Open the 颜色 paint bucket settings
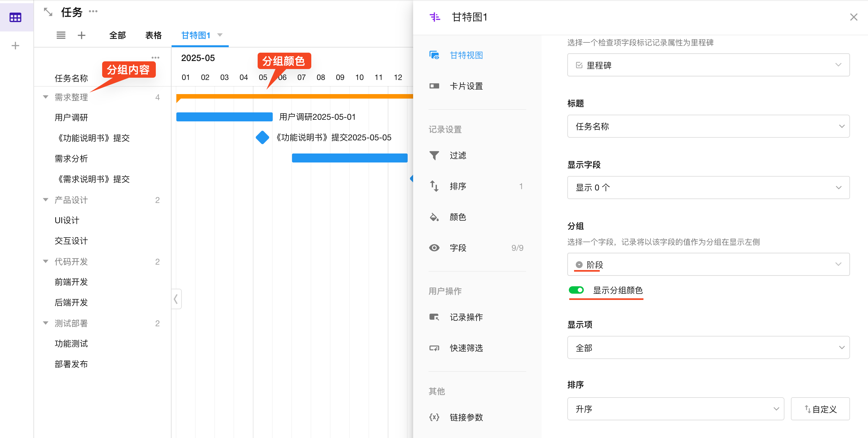This screenshot has width=868, height=438. point(457,217)
